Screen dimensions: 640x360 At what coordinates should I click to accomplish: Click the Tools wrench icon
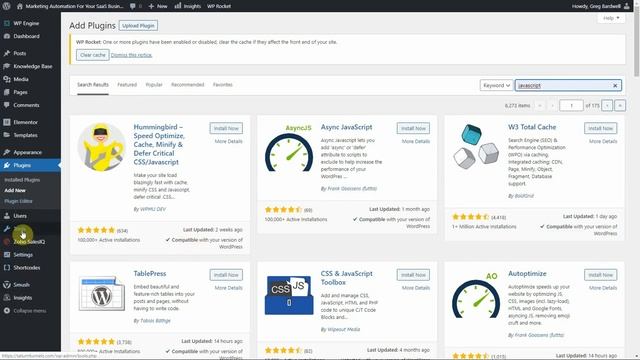pyautogui.click(x=7, y=229)
